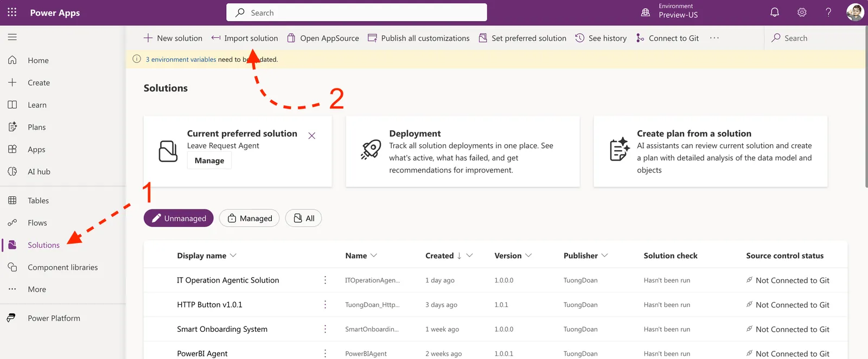Viewport: 868px width, 359px height.
Task: Open the Smart Onboarding System solution
Action: point(222,329)
